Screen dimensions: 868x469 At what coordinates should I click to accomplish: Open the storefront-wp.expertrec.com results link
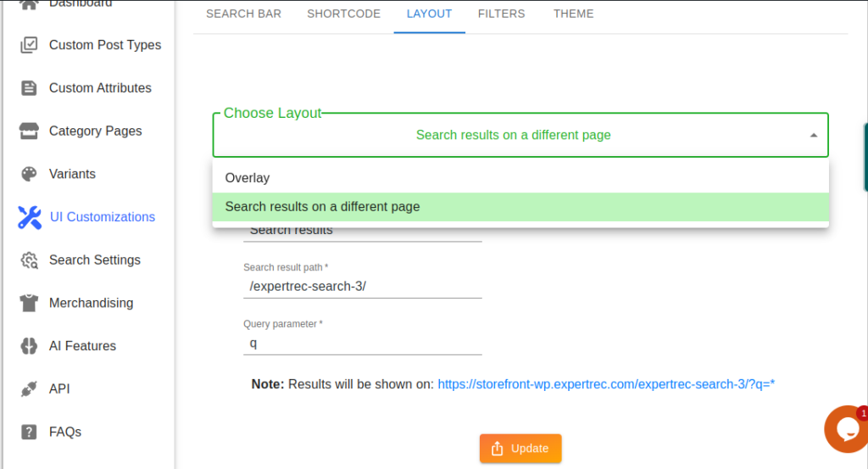tap(606, 384)
